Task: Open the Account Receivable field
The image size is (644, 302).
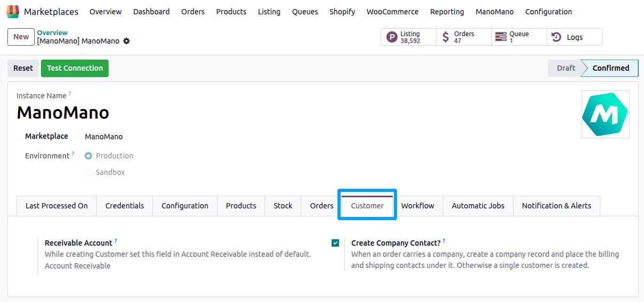Action: [78, 266]
